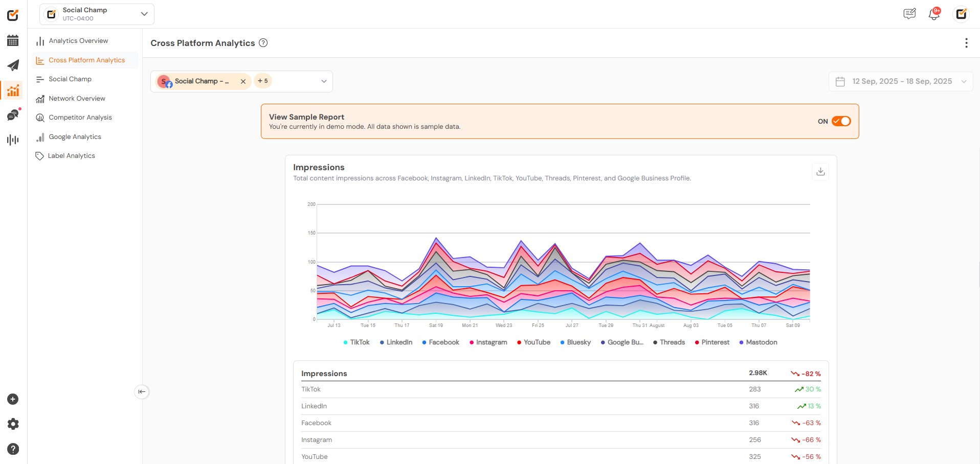
Task: Toggle Instagram series in chart legend
Action: [x=488, y=342]
